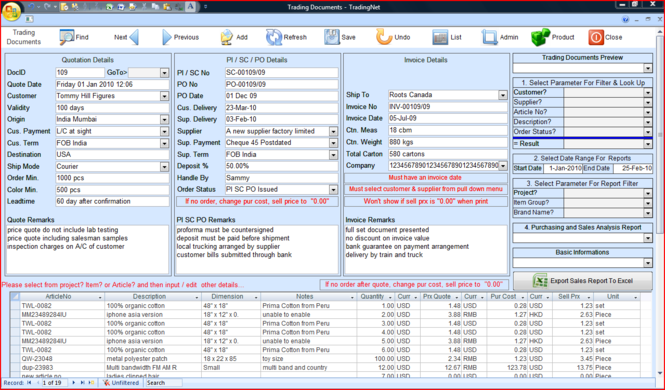
Task: Open Quantity column header filter arrow
Action: [x=390, y=297]
